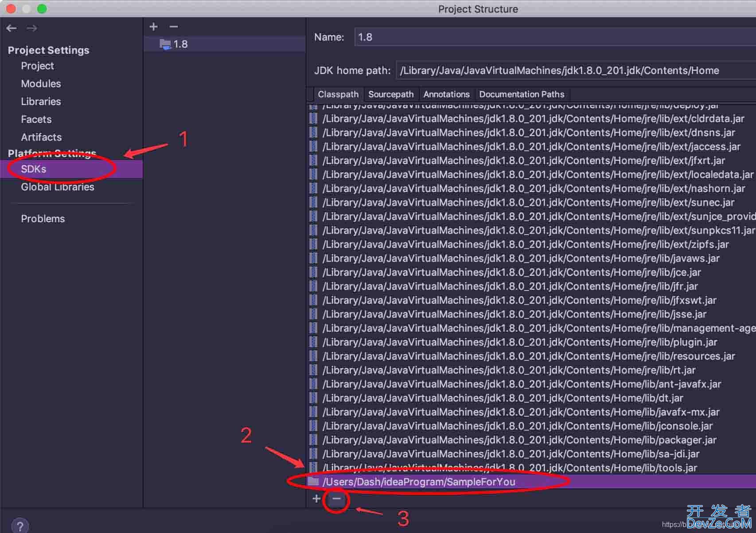Image resolution: width=756 pixels, height=533 pixels.
Task: Select the Home/lib/packager.jar row
Action: 532,440
